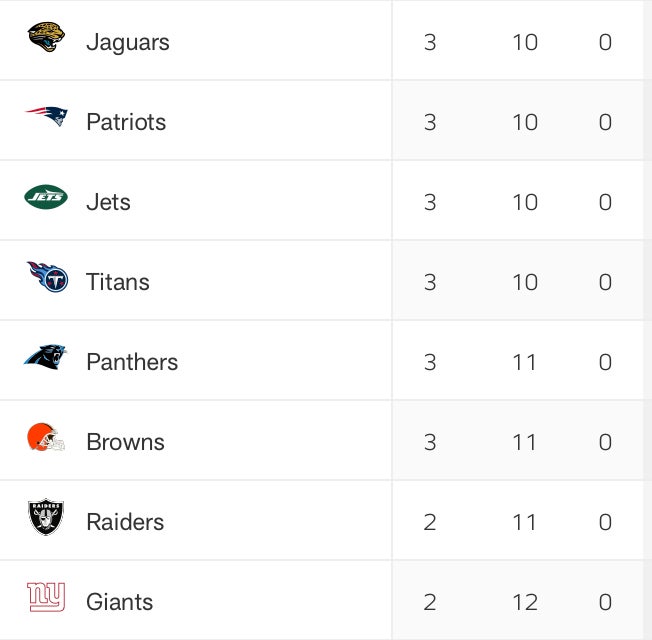Click the Panthers losses value 11
This screenshot has height=640, width=652.
tap(525, 362)
